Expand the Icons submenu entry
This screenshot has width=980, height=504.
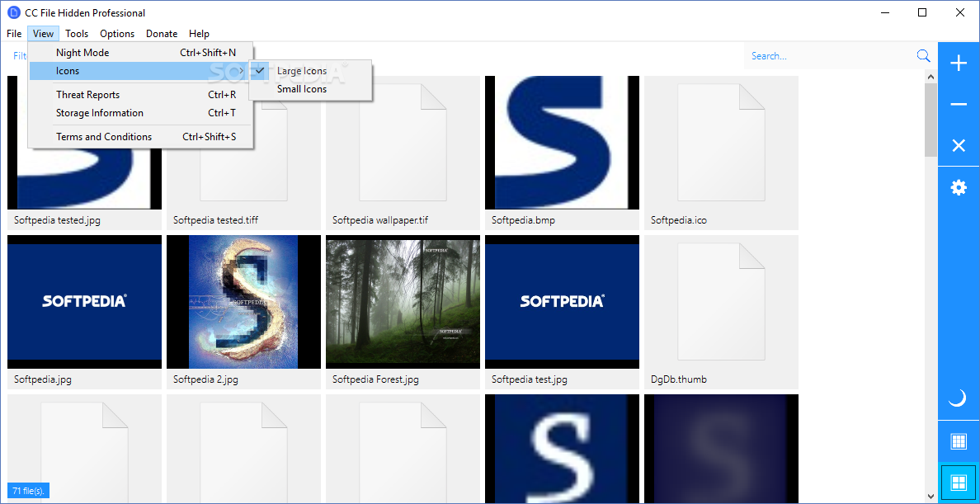[140, 71]
